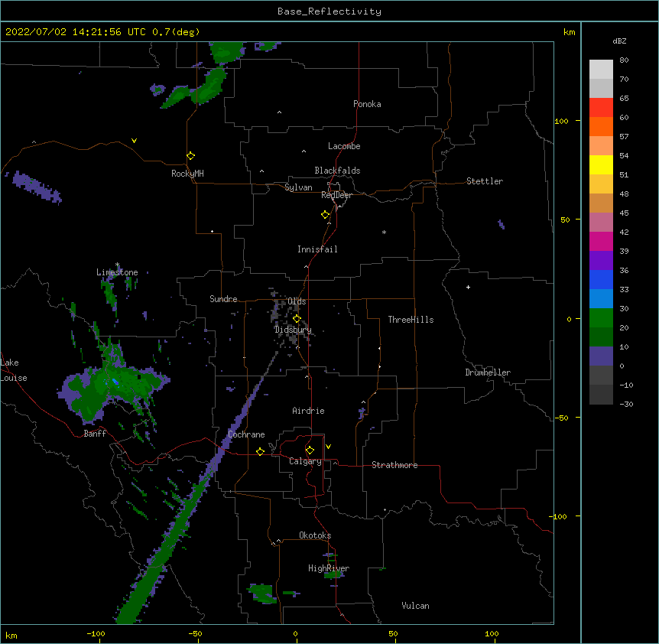Screen dimensions: 659x644
Task: Click the Limestone label
Action: coord(117,272)
